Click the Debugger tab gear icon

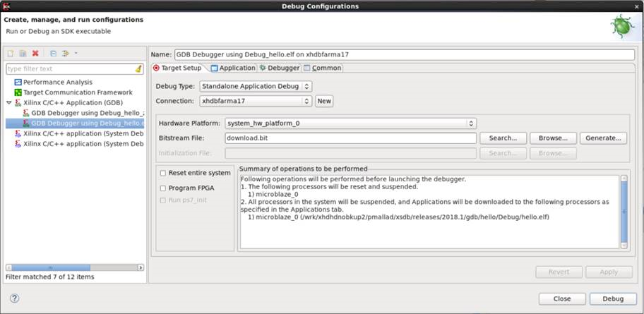point(263,68)
